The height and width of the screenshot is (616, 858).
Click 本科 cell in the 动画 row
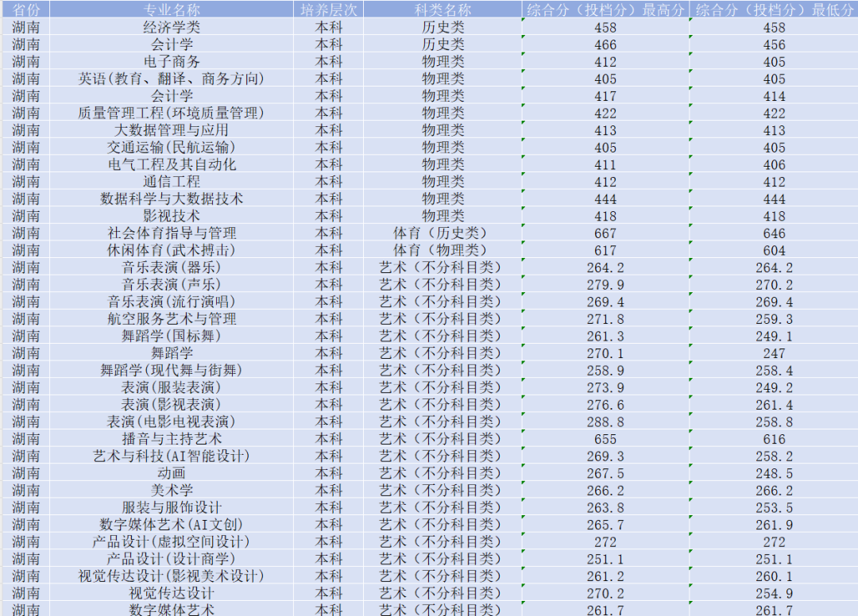point(328,473)
